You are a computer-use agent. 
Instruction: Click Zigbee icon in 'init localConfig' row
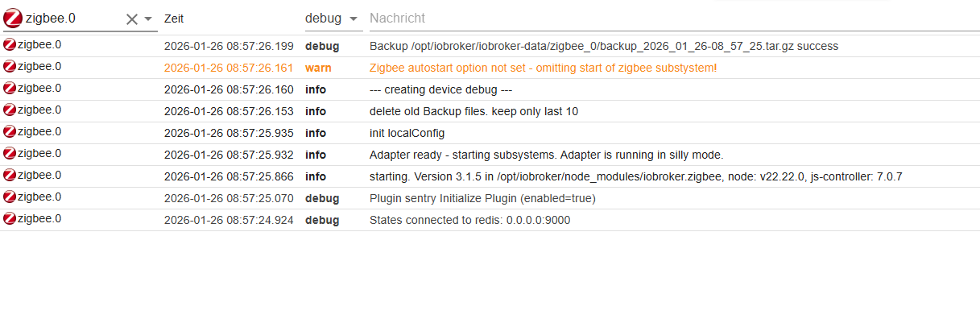point(10,132)
